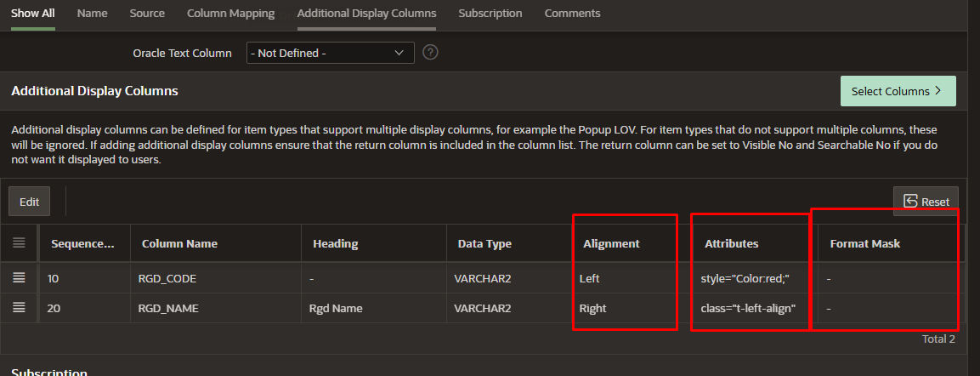Click the grid header row actions menu icon
Image resolution: width=980 pixels, height=376 pixels.
point(20,243)
